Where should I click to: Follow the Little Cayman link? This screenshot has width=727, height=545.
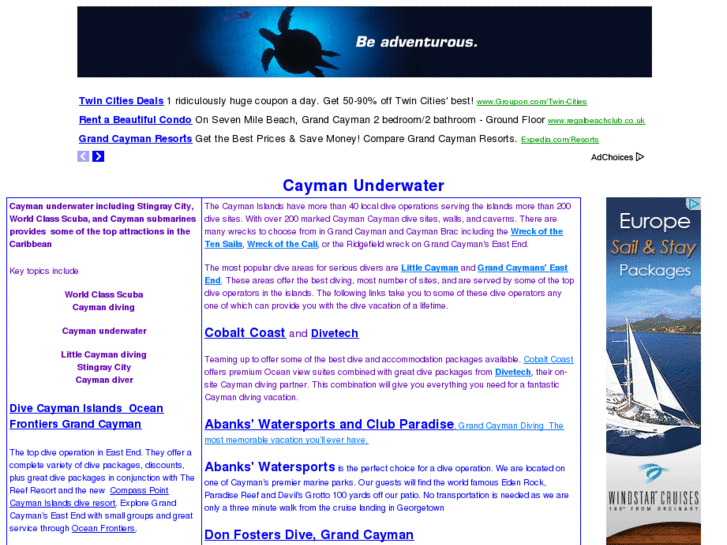point(429,268)
